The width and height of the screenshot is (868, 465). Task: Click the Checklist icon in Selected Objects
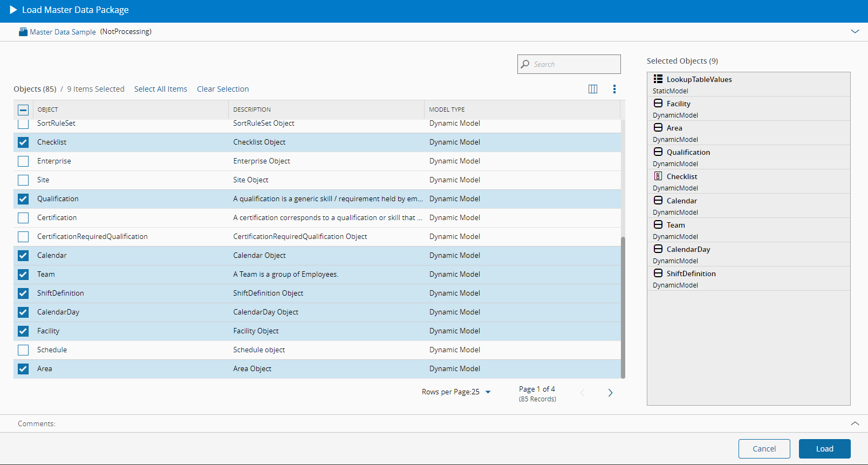click(658, 176)
